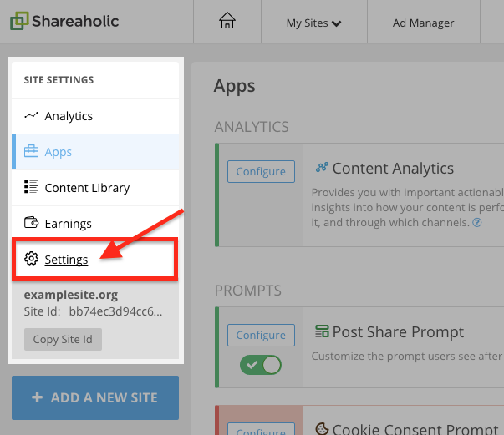Image resolution: width=504 pixels, height=435 pixels.
Task: Click the Content Analytics help question icon
Action: (x=477, y=222)
